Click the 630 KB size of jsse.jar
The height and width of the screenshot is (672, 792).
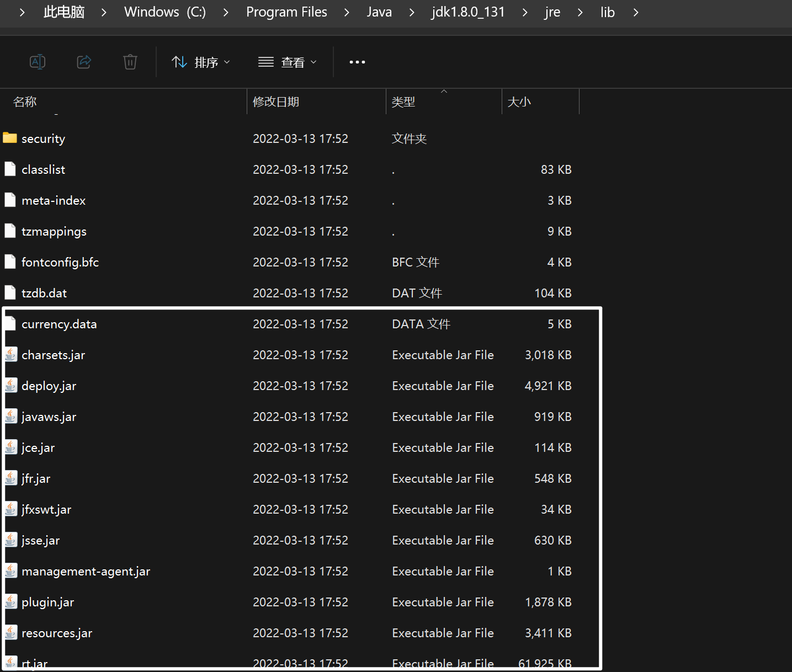552,540
